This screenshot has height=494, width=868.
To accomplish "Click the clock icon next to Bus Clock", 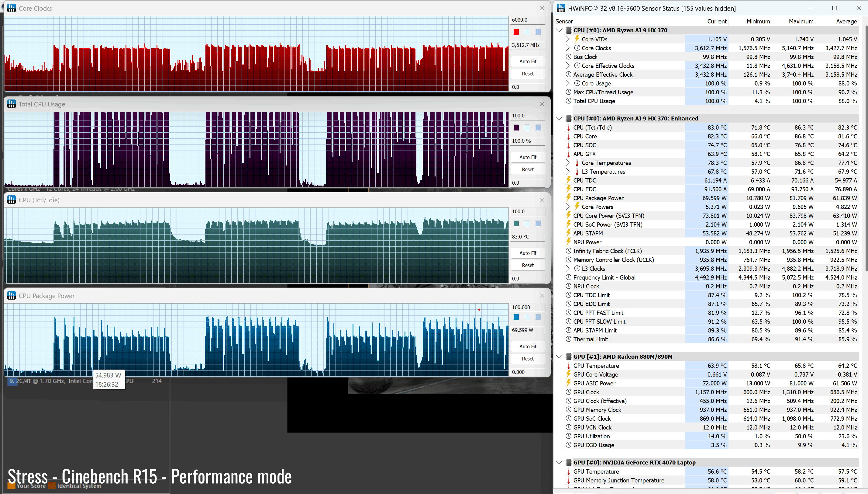I will pyautogui.click(x=568, y=57).
